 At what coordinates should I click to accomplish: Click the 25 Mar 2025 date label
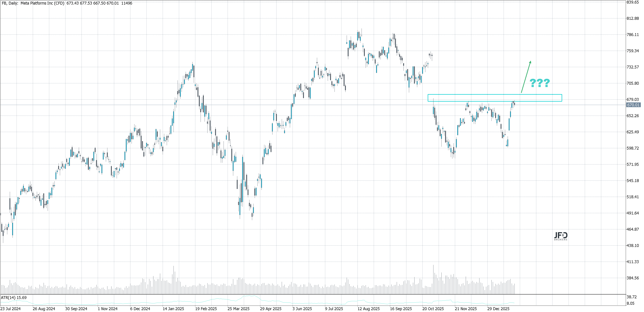238,309
